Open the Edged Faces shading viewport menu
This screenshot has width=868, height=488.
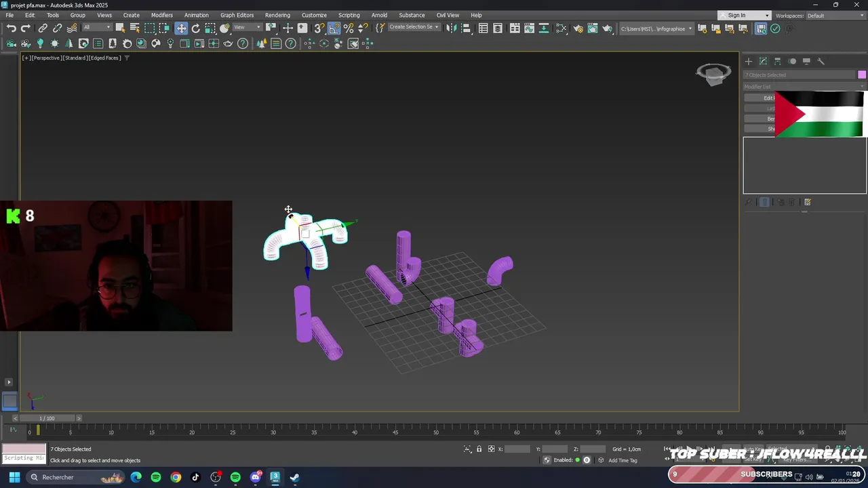104,58
